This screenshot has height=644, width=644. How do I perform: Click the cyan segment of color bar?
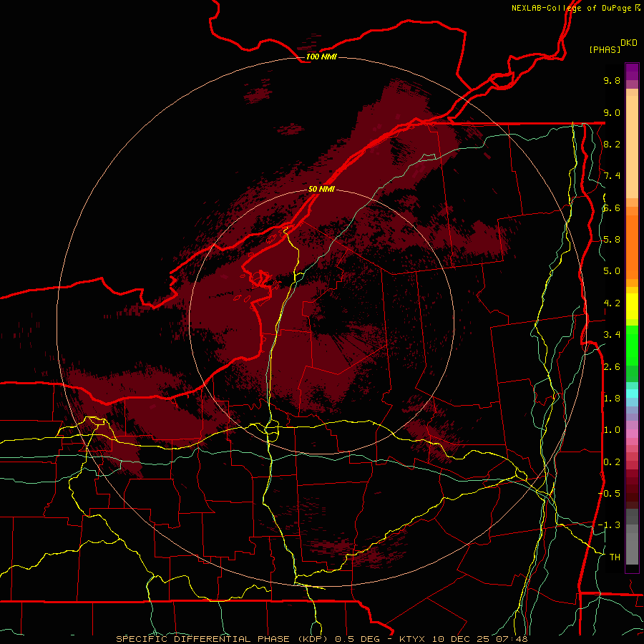point(632,394)
